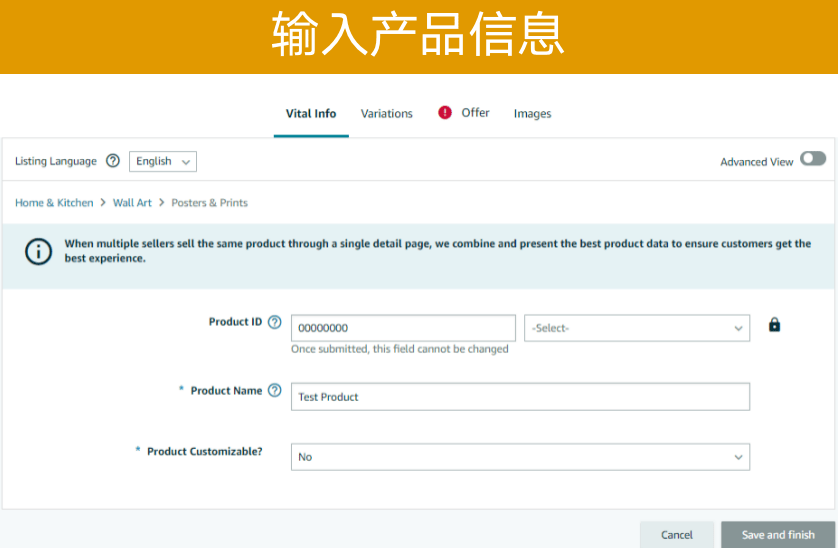The image size is (838, 548).
Task: Click the lock icon beside Product ID
Action: tap(774, 325)
